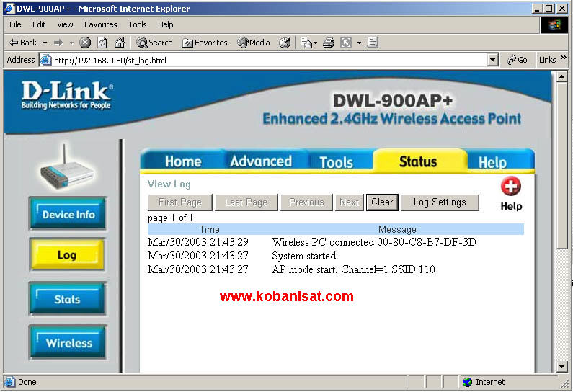The image size is (573, 392).
Task: Open the Search toolbar button
Action: 154,43
